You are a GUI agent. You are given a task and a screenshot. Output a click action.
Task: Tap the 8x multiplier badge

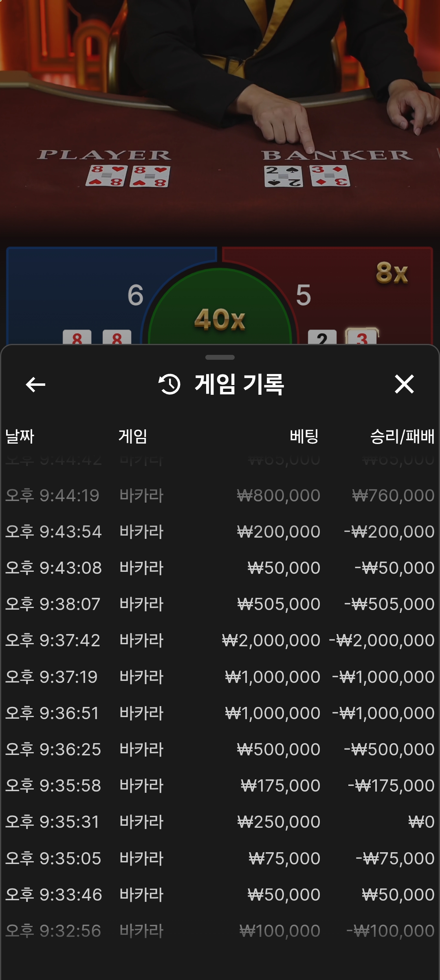[392, 273]
